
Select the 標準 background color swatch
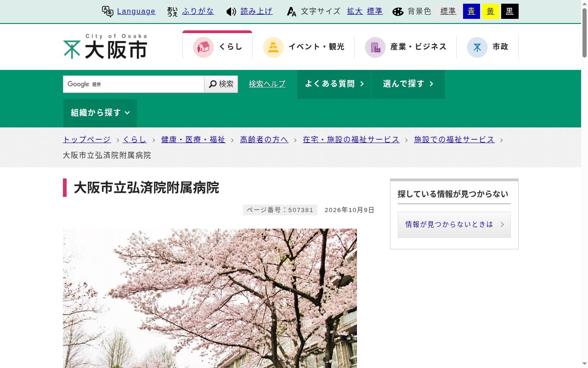pos(448,11)
